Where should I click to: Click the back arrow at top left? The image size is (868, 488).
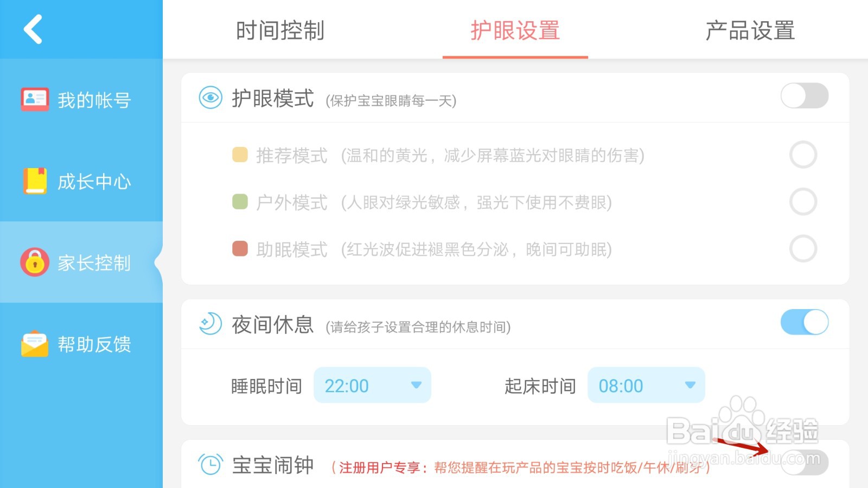33,28
